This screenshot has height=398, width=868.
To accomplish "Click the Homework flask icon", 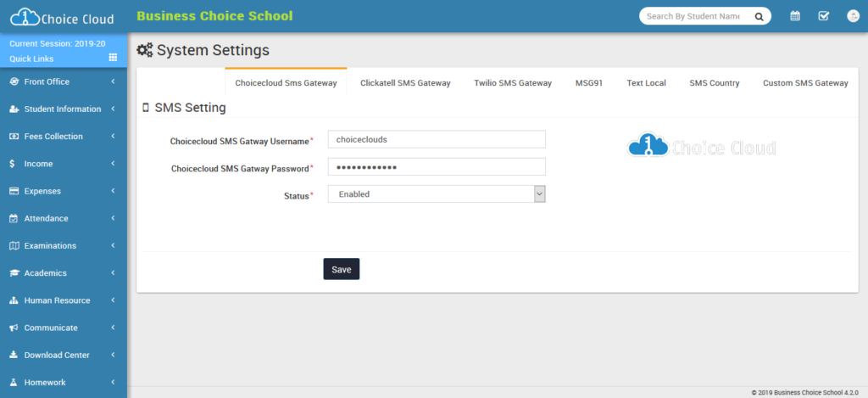I will [14, 383].
